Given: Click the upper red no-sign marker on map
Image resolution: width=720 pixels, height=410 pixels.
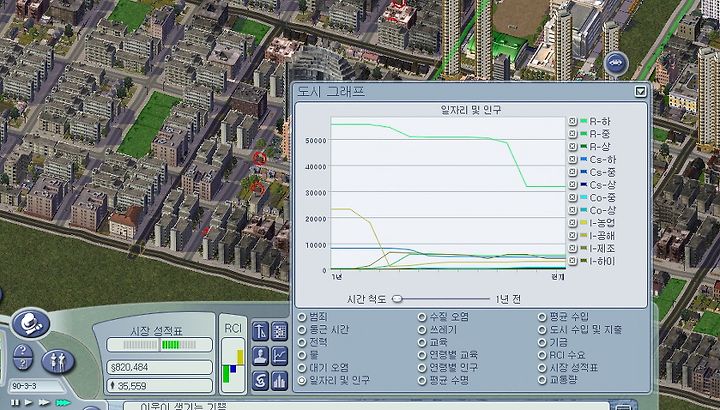Looking at the screenshot, I should (x=259, y=158).
